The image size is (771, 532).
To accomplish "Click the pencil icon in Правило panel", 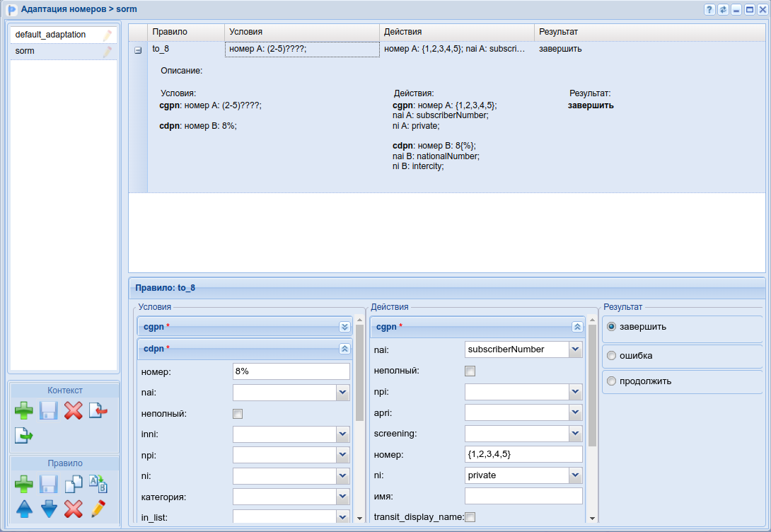I will click(98, 509).
